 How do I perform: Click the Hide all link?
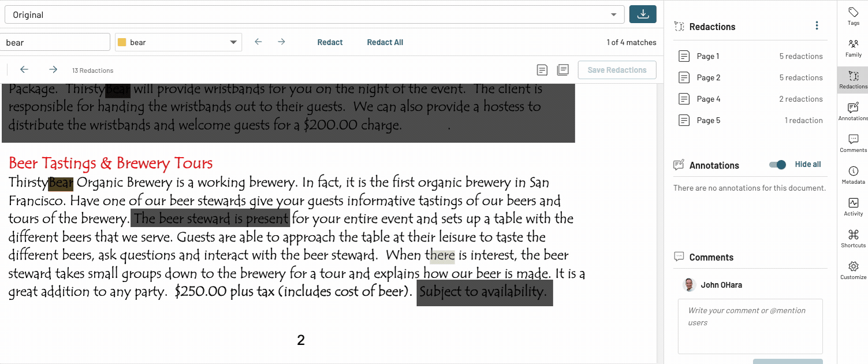tap(808, 165)
